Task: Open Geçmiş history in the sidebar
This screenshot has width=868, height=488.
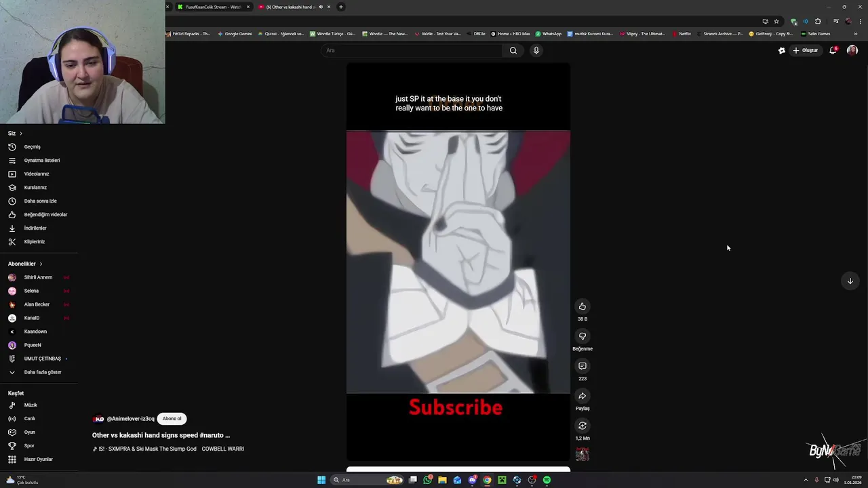Action: point(39,147)
